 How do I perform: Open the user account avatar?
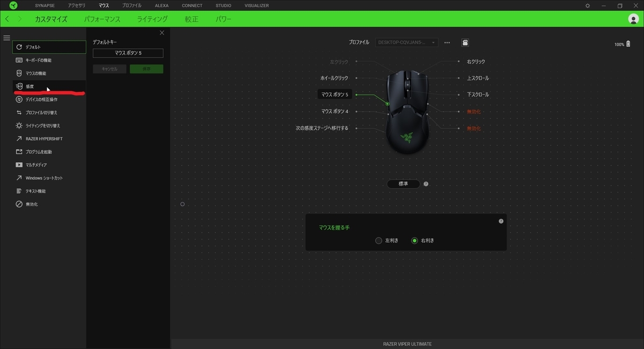633,19
